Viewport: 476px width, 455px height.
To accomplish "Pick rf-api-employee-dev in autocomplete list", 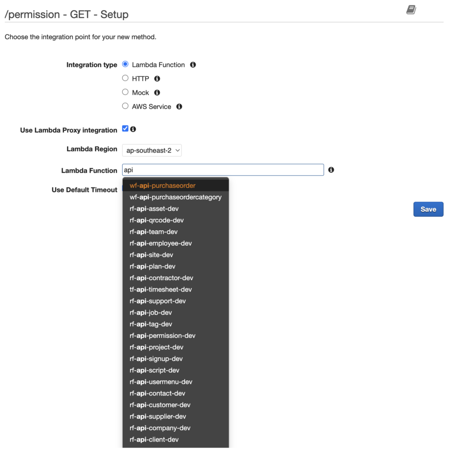I will click(161, 243).
